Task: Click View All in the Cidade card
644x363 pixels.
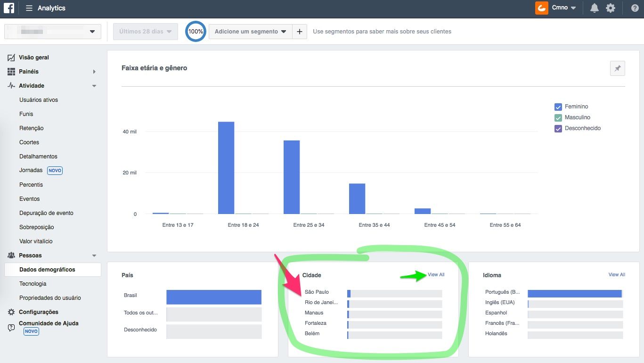Action: 436,275
